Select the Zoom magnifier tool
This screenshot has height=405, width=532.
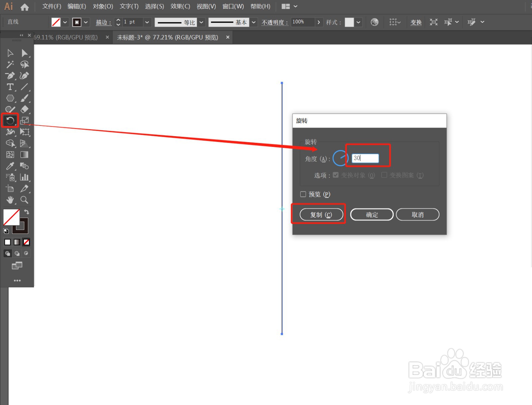[x=25, y=200]
